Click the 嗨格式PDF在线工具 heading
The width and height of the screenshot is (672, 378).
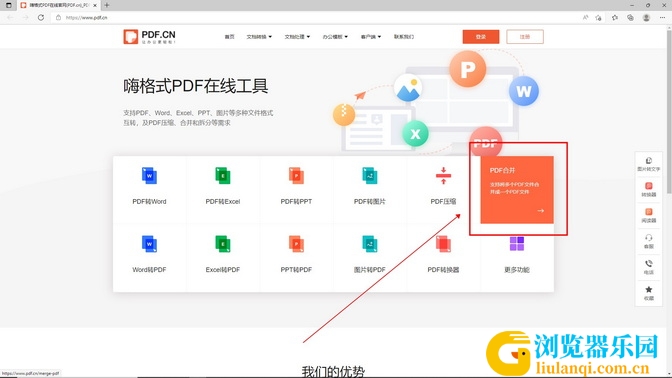coord(196,86)
